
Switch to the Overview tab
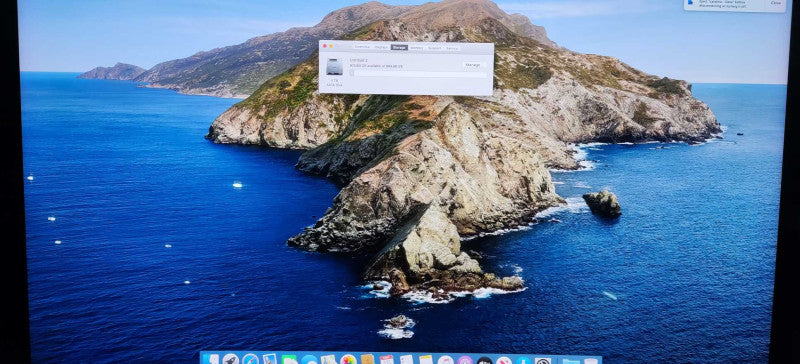tap(362, 47)
